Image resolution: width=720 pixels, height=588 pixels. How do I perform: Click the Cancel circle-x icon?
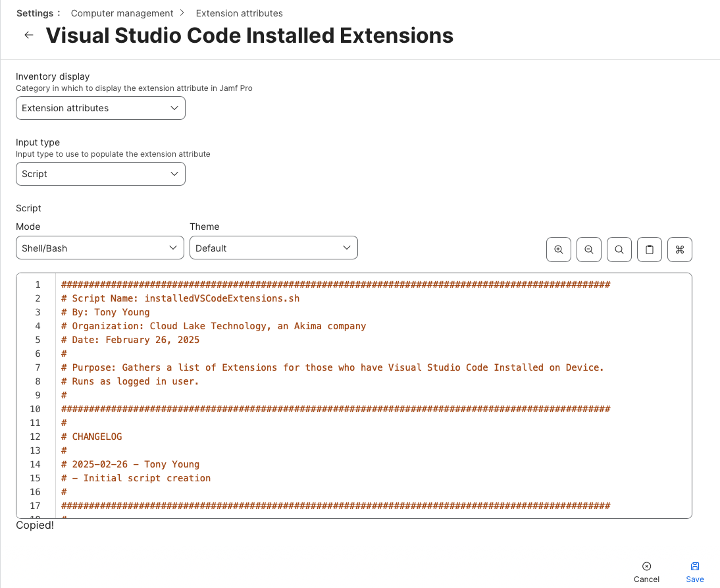(x=646, y=566)
